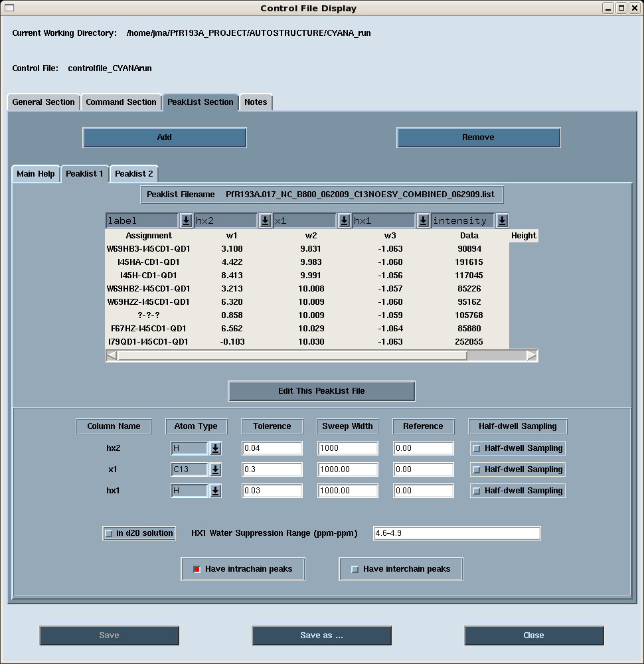This screenshot has height=664, width=644.
Task: Maximize the Control File Display window
Action: click(x=621, y=8)
